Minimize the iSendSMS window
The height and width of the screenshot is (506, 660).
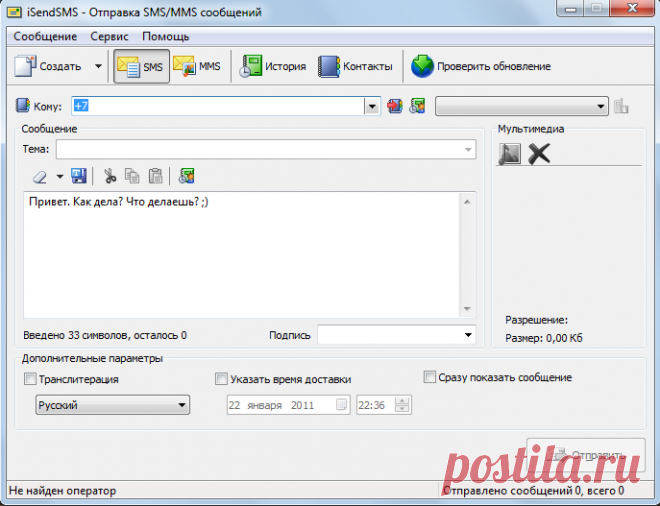tap(571, 8)
